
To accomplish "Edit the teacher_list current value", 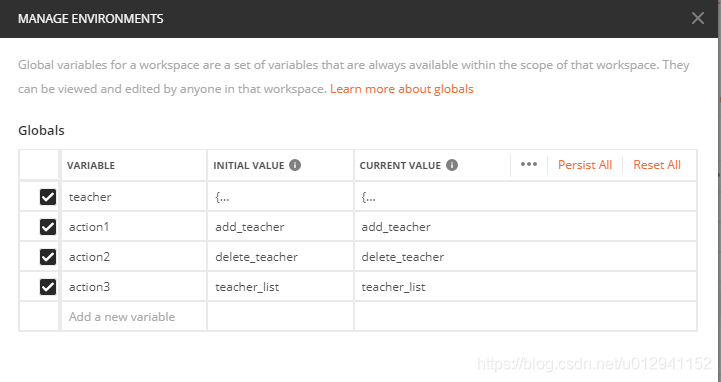I will tap(525, 287).
